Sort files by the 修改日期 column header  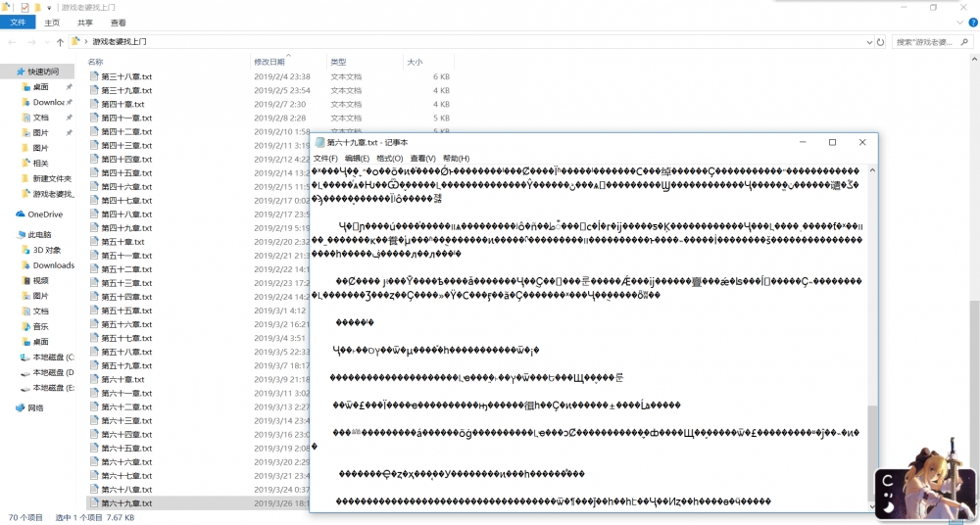coord(269,62)
